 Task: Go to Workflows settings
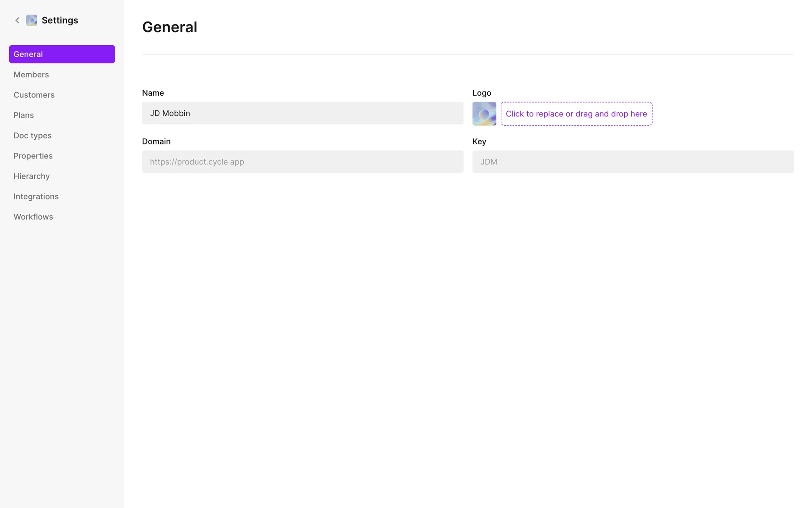tap(33, 217)
